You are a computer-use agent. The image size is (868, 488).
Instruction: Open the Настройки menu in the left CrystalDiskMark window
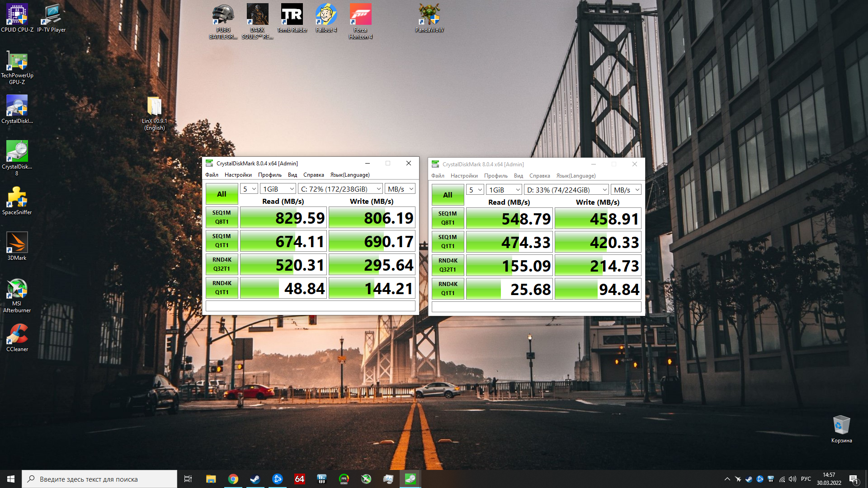pyautogui.click(x=238, y=175)
